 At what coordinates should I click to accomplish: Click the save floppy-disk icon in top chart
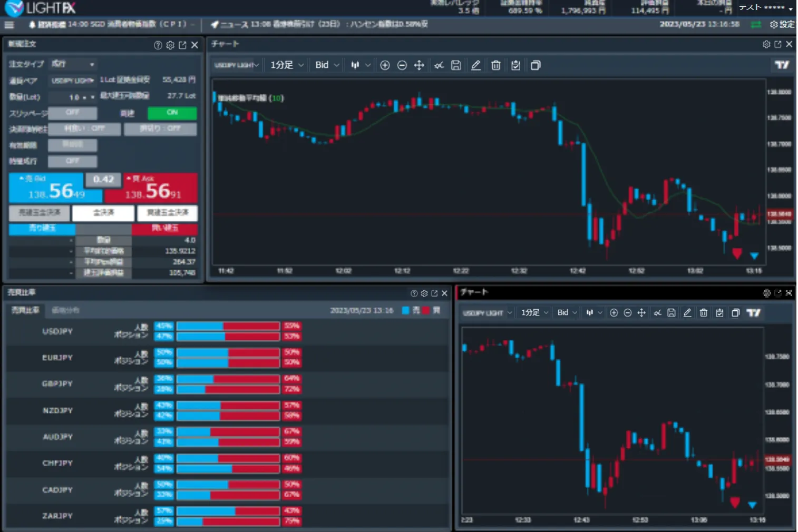[x=456, y=65]
